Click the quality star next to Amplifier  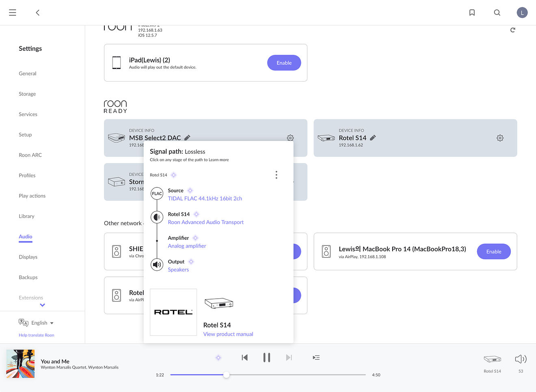coord(195,238)
